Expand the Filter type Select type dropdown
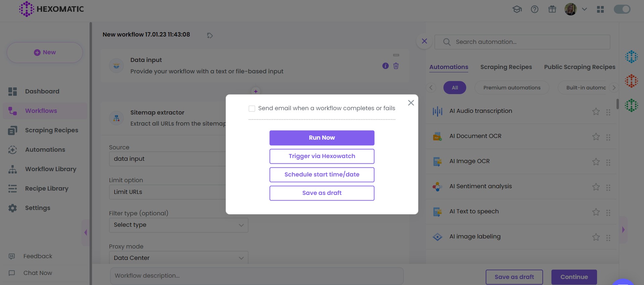Image resolution: width=644 pixels, height=285 pixels. 178,225
